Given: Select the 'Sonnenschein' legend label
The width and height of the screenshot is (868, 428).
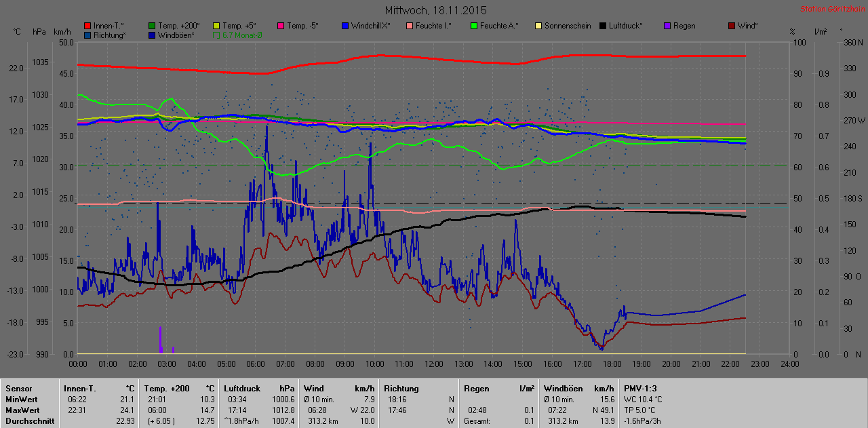Looking at the screenshot, I should (x=568, y=26).
